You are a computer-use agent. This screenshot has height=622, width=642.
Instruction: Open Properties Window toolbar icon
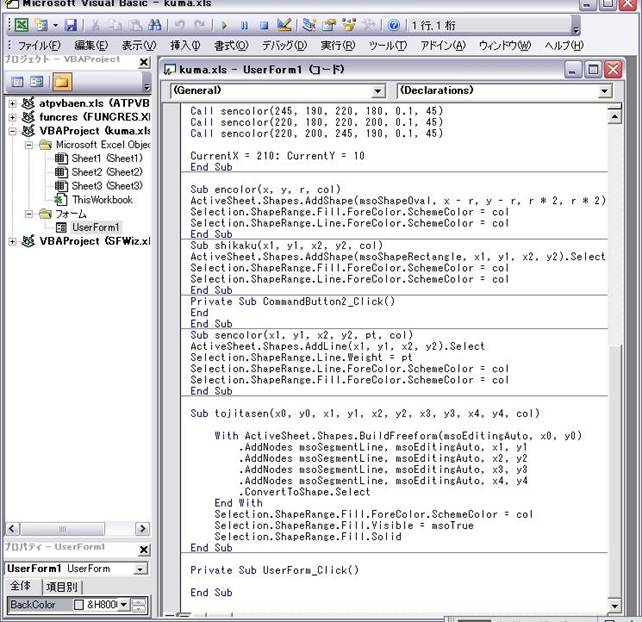(329, 25)
